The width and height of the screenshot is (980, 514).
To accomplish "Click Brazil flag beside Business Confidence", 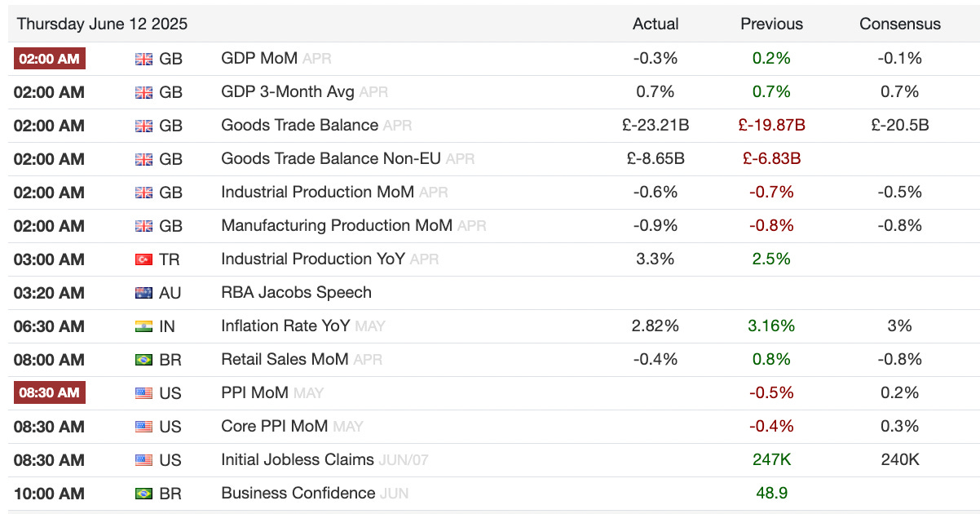I will pos(143,494).
